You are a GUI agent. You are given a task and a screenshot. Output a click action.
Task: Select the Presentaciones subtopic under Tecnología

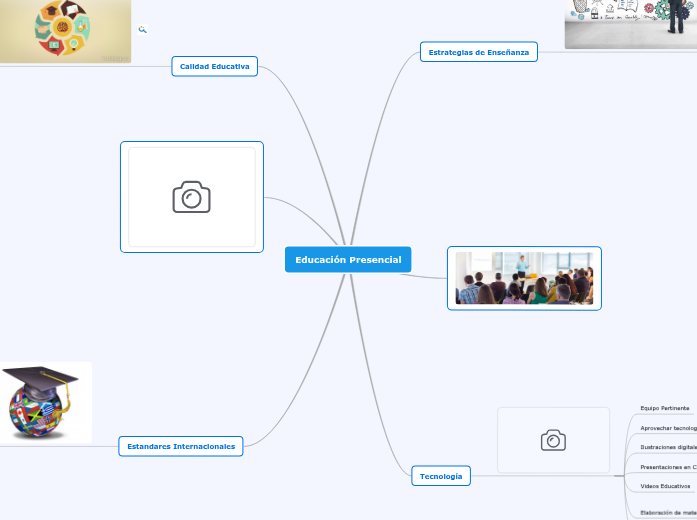click(x=668, y=467)
